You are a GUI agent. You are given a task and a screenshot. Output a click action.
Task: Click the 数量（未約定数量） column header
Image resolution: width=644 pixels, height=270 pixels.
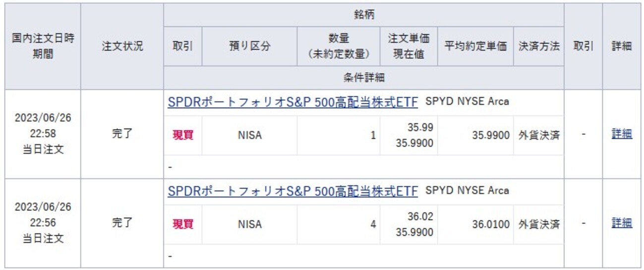pyautogui.click(x=338, y=47)
